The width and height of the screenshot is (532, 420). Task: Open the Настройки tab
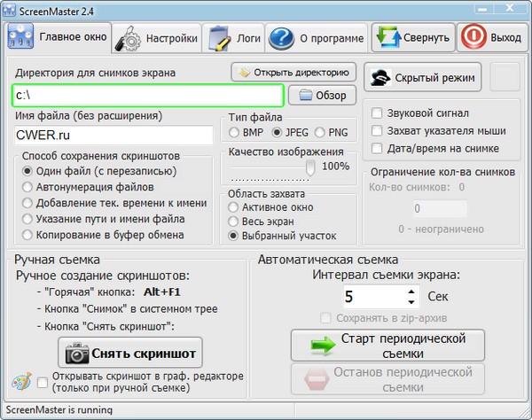click(x=157, y=38)
